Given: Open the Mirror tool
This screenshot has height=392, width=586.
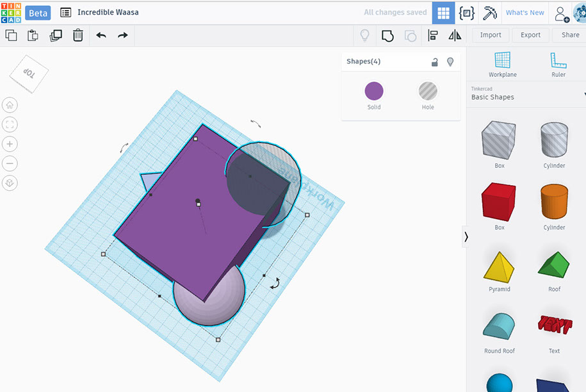Looking at the screenshot, I should [x=455, y=35].
